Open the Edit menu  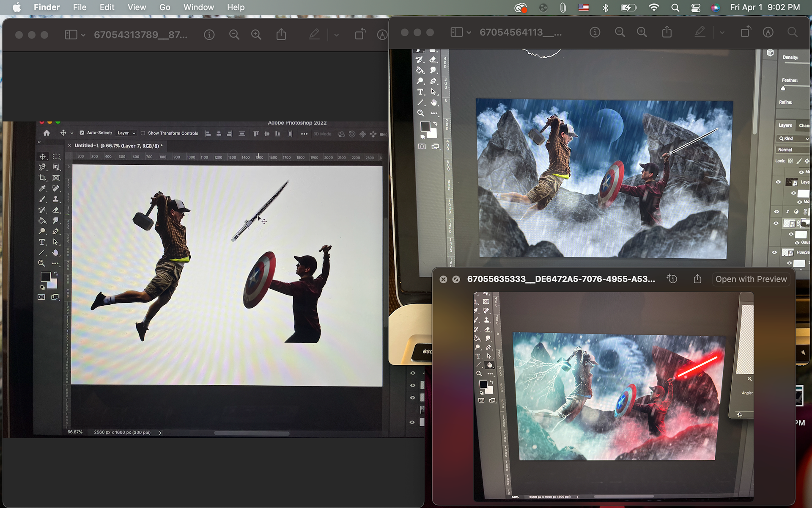[107, 7]
